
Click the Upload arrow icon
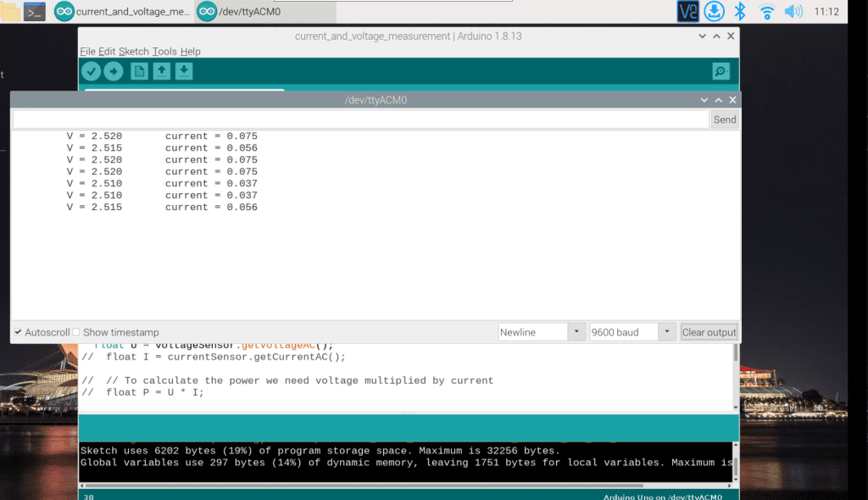point(113,71)
